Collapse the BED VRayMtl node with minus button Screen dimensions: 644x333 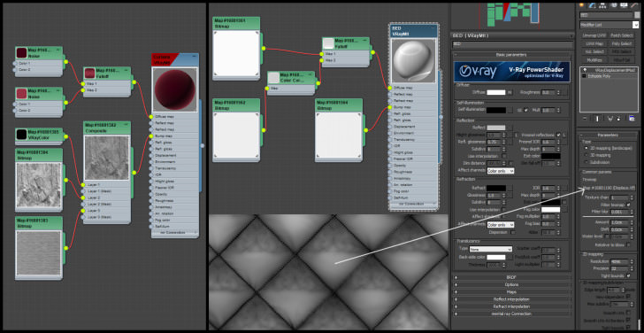click(x=433, y=27)
